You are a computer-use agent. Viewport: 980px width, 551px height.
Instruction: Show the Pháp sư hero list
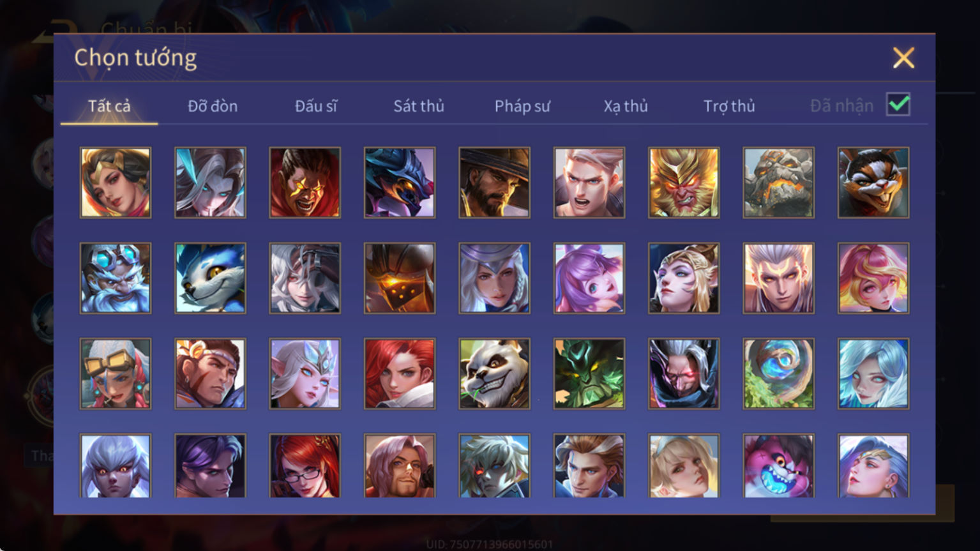point(522,106)
